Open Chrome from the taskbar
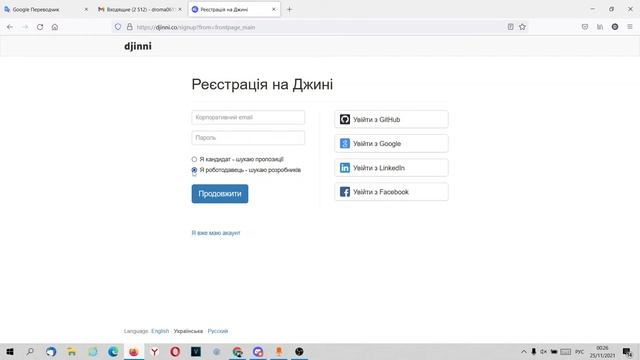Image resolution: width=640 pixels, height=360 pixels. point(238,351)
